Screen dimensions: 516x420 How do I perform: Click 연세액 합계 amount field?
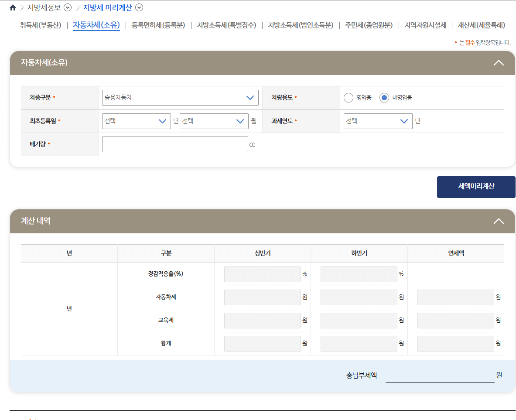pos(455,343)
